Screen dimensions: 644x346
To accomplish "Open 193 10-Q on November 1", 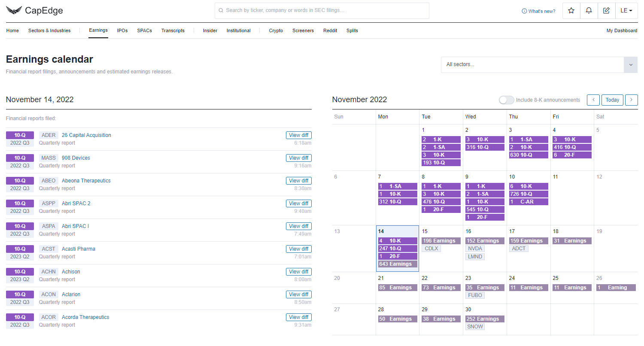I will [x=441, y=163].
